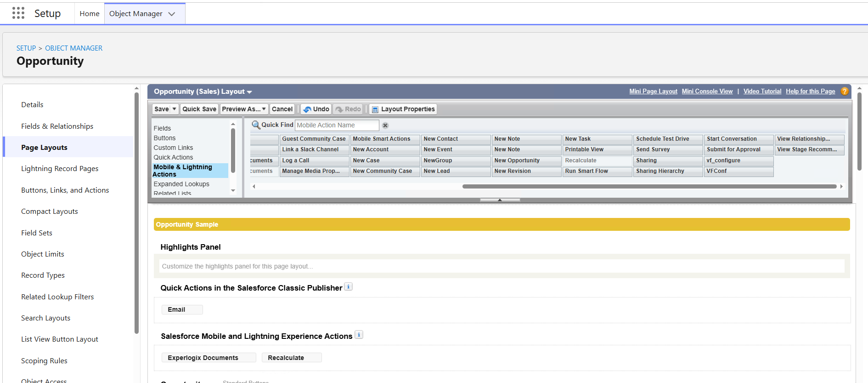Viewport: 868px width, 383px height.
Task: Click info icon beside Lightning Experience Actions heading
Action: [x=359, y=335]
